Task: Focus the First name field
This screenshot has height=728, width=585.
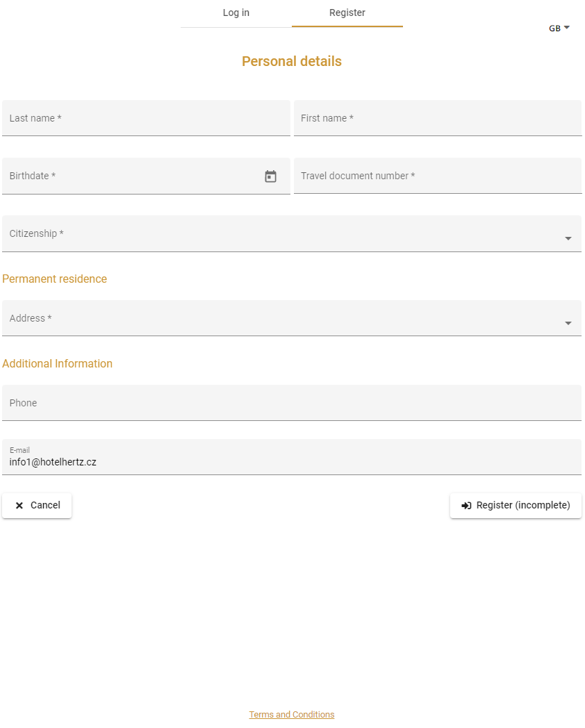Action: pos(438,118)
